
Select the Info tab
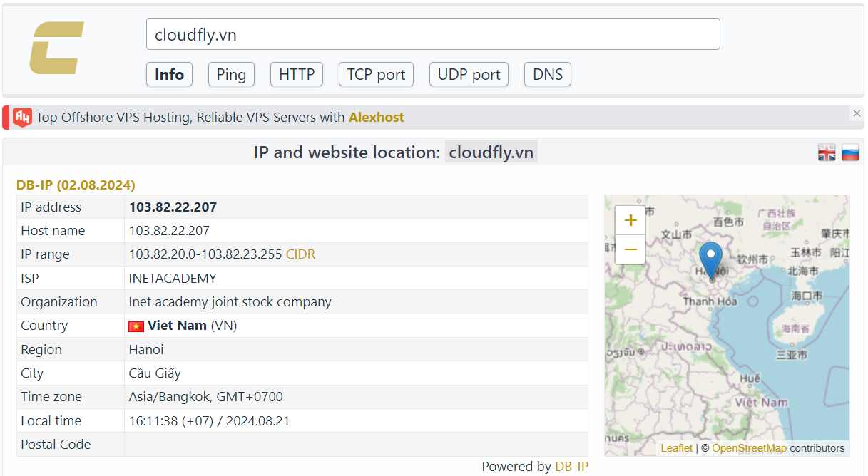[169, 74]
